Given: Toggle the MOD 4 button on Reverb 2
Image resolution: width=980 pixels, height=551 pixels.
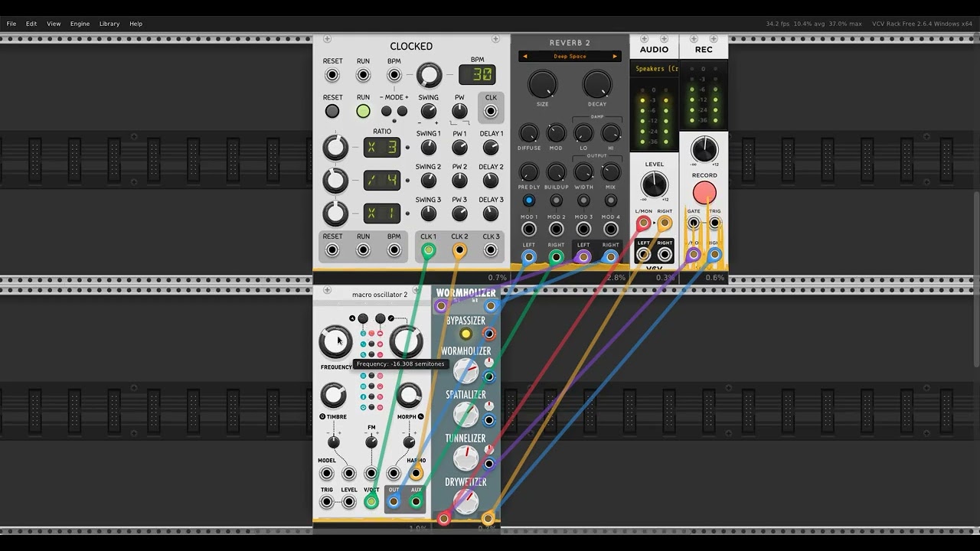Looking at the screenshot, I should [611, 201].
